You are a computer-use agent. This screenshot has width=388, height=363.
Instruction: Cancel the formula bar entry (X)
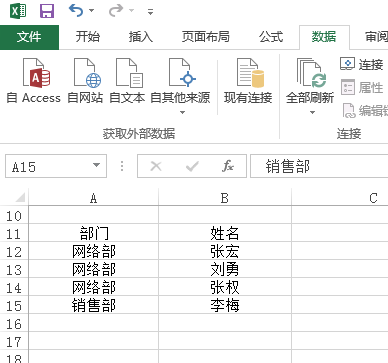tap(156, 166)
